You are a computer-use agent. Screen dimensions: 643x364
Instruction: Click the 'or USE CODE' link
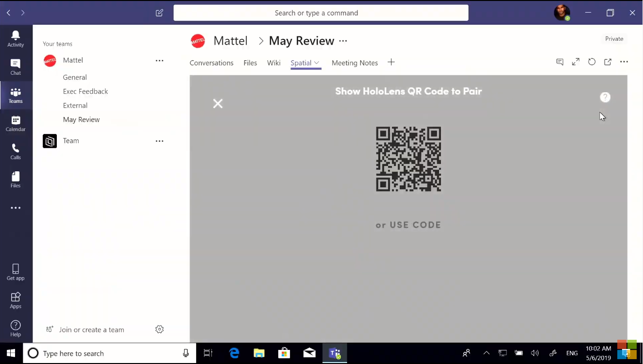click(408, 225)
